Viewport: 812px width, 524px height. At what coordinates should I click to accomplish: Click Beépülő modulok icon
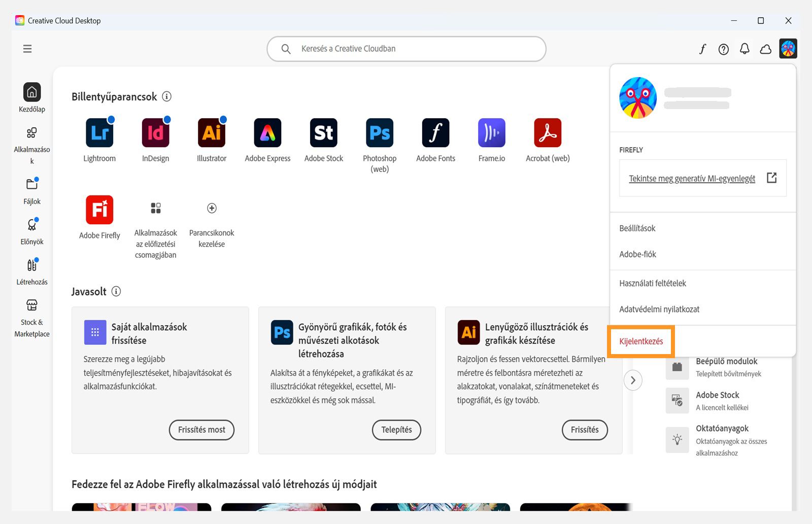(677, 367)
